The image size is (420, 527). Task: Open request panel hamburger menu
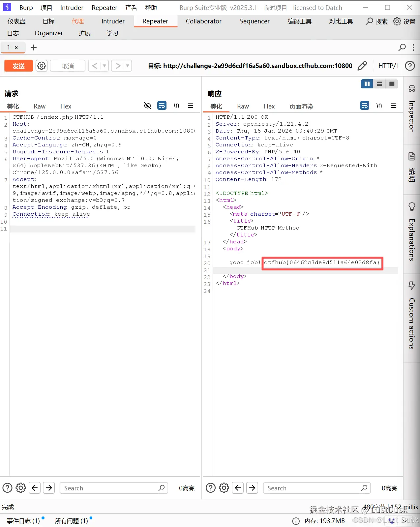(191, 106)
